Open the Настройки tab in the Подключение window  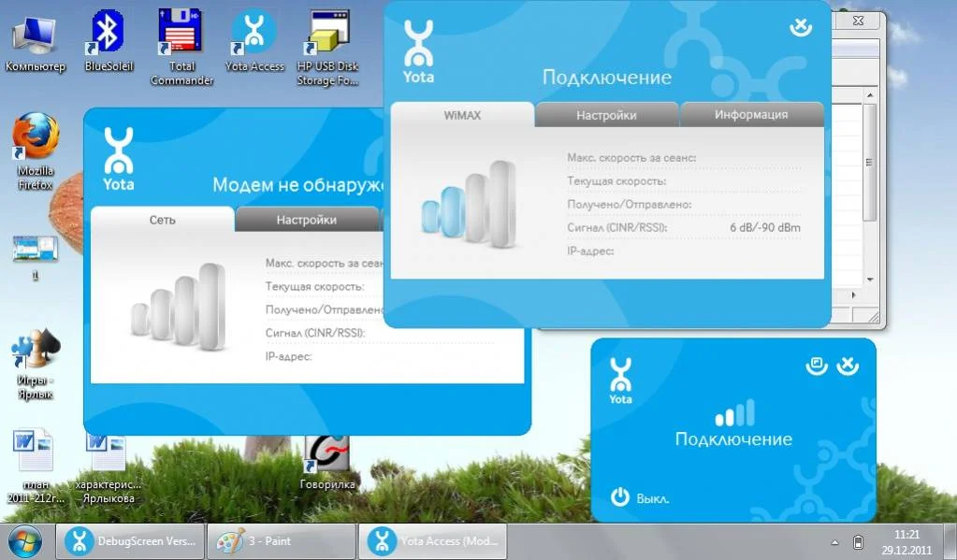point(606,115)
